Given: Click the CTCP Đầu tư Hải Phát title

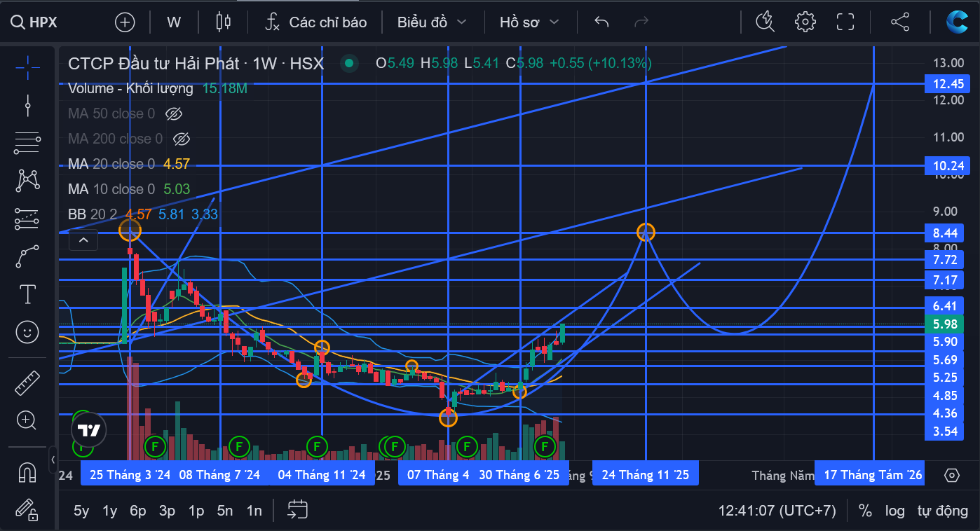Looking at the screenshot, I should pyautogui.click(x=196, y=64).
